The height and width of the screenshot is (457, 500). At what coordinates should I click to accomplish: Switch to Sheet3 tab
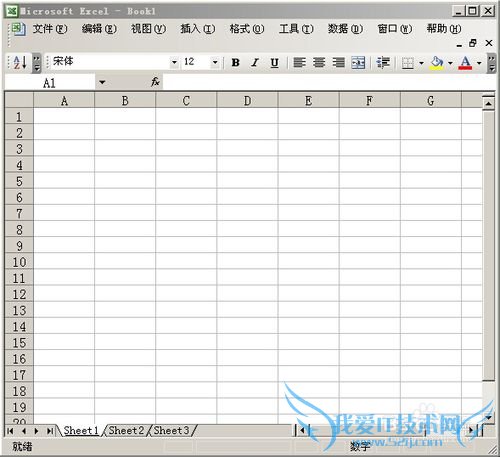(171, 430)
